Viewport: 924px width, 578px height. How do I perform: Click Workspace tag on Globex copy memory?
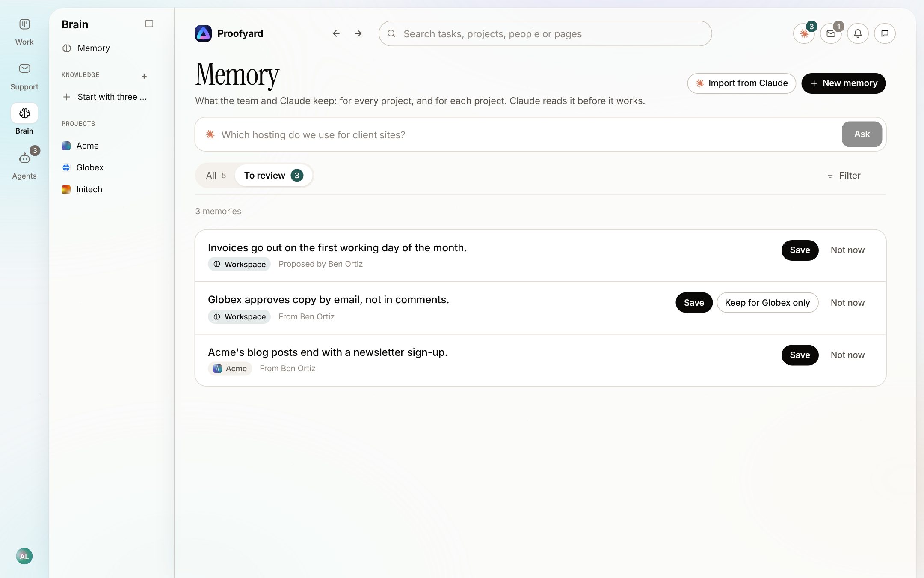pyautogui.click(x=239, y=317)
